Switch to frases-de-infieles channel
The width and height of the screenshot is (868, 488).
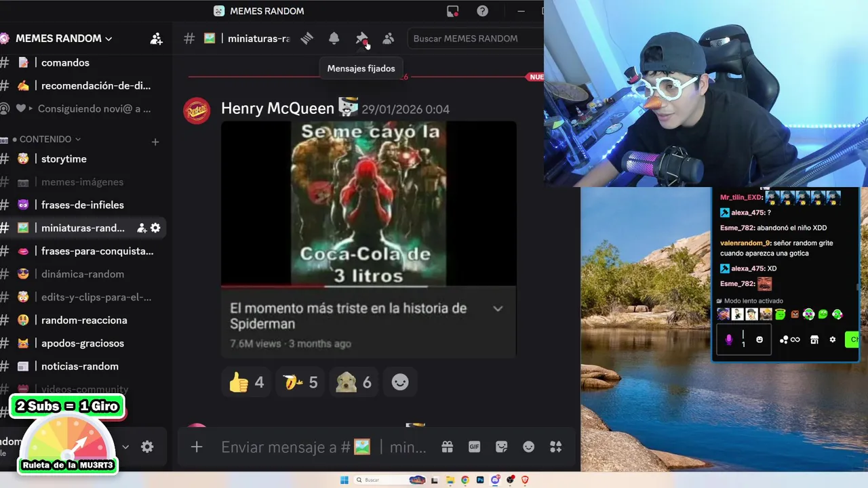[x=82, y=205]
